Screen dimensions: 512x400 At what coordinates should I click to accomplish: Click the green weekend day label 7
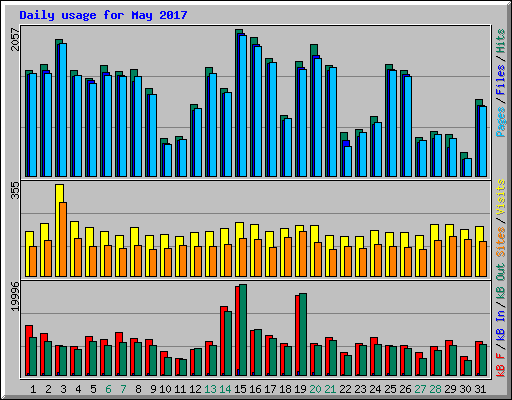pos(123,389)
